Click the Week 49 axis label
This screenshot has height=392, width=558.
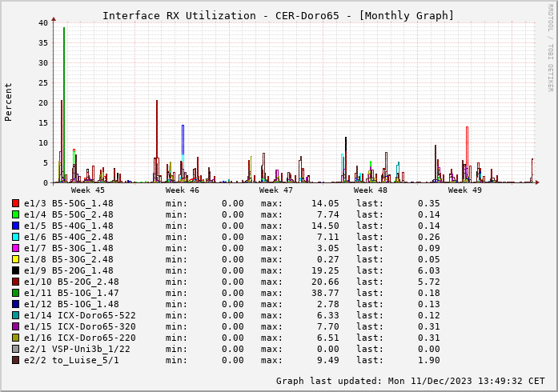pos(464,190)
